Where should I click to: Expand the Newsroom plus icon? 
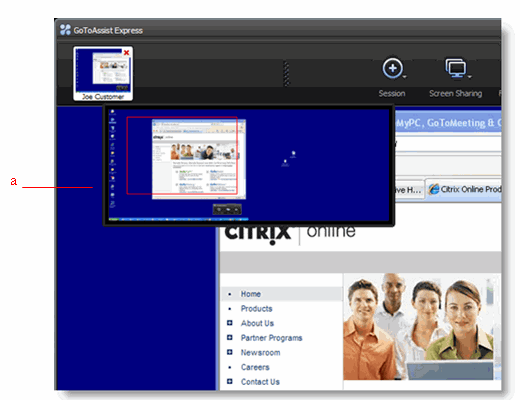point(230,352)
